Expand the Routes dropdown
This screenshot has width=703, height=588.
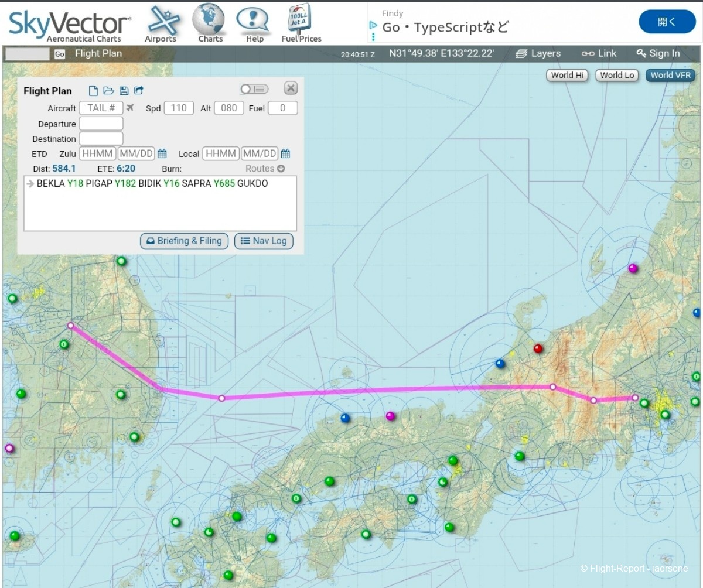point(265,169)
